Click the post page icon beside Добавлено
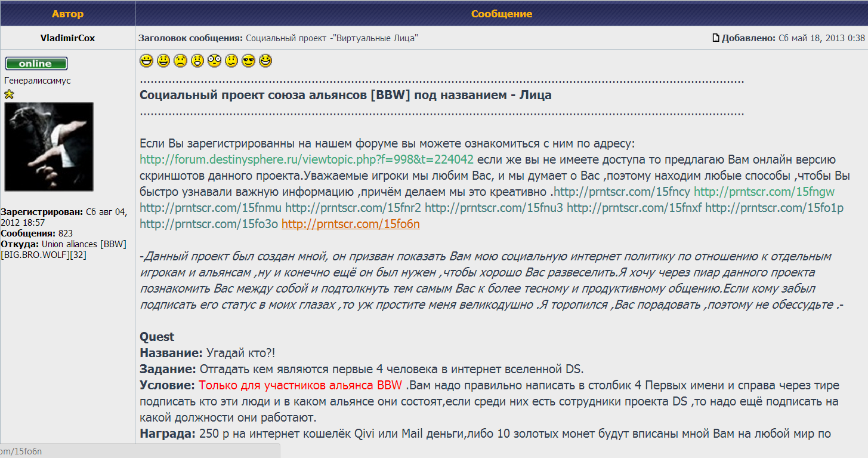Viewport: 868px width, 458px height. click(x=716, y=38)
